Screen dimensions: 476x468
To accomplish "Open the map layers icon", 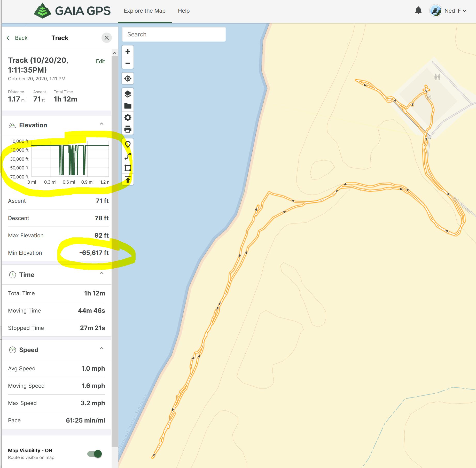I will (x=128, y=94).
